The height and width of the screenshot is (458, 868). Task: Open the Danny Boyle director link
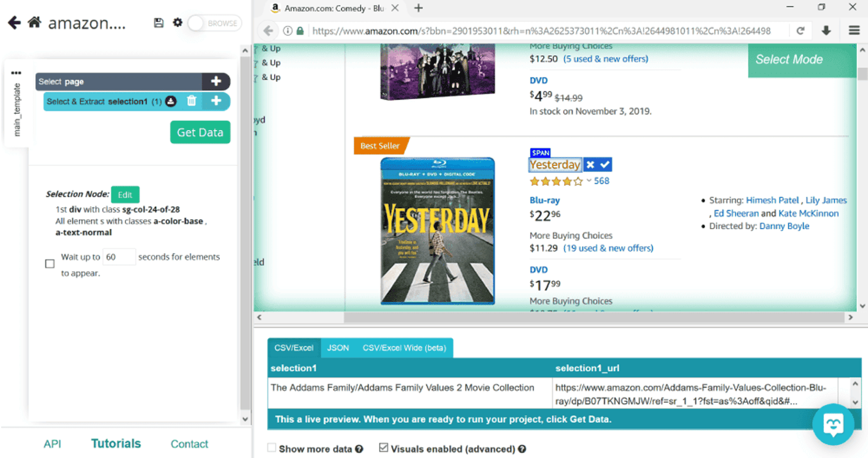pos(784,226)
